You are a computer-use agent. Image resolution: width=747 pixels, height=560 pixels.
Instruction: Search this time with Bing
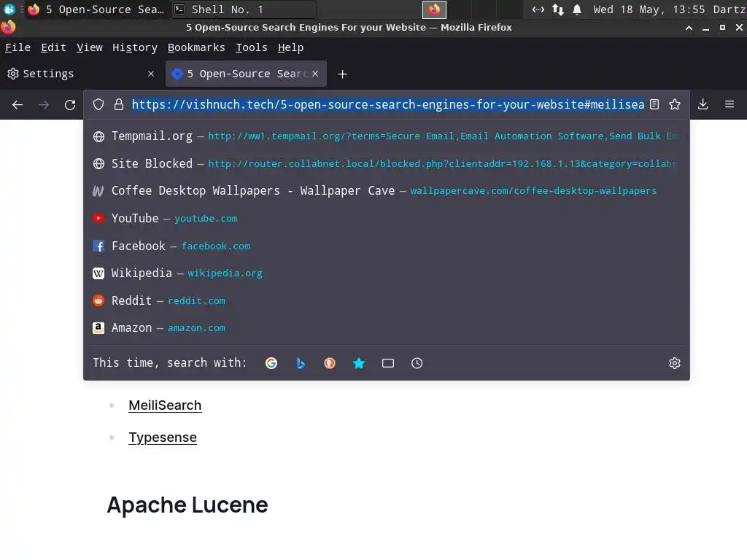(x=301, y=363)
